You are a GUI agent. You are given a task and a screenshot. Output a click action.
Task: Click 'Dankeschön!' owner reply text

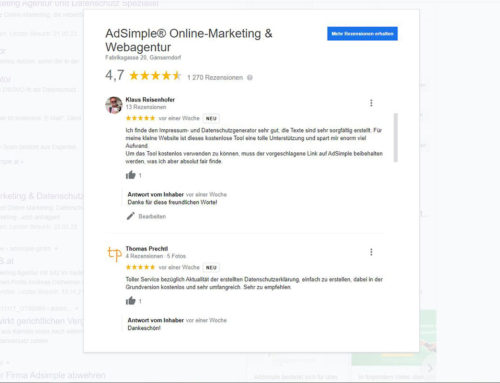click(x=144, y=328)
